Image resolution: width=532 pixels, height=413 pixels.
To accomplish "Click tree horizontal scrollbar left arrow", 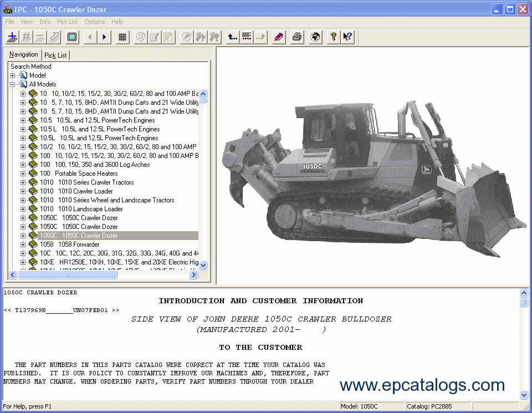I will pyautogui.click(x=13, y=275).
